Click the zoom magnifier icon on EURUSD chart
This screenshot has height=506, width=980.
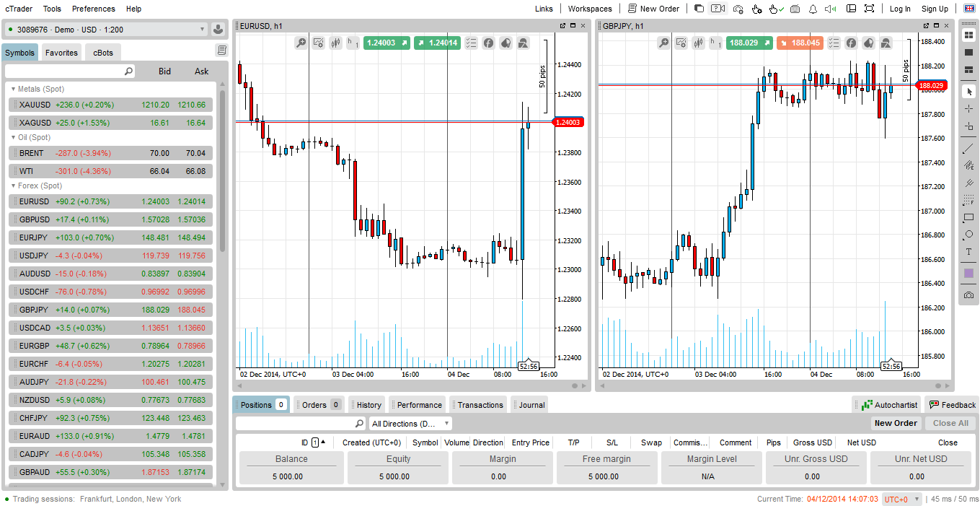301,43
